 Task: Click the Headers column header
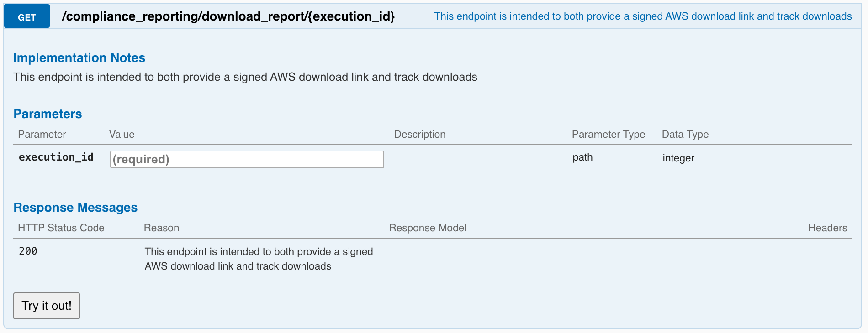827,228
